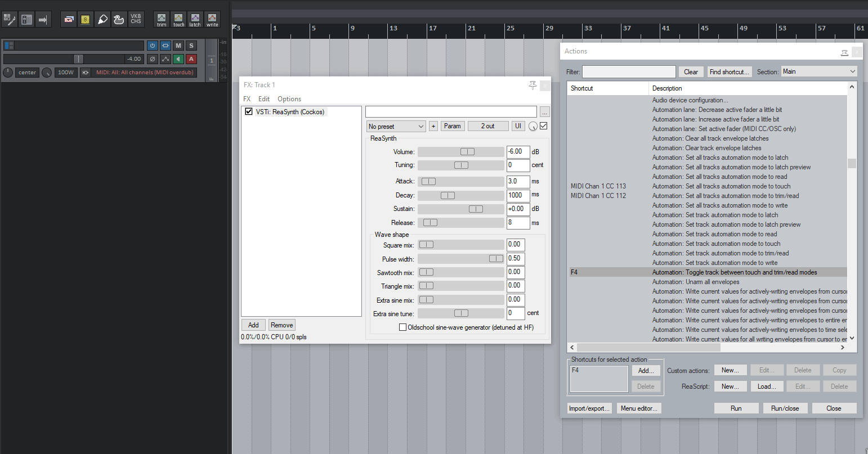
Task: Click Find shortcut... button
Action: pyautogui.click(x=730, y=72)
